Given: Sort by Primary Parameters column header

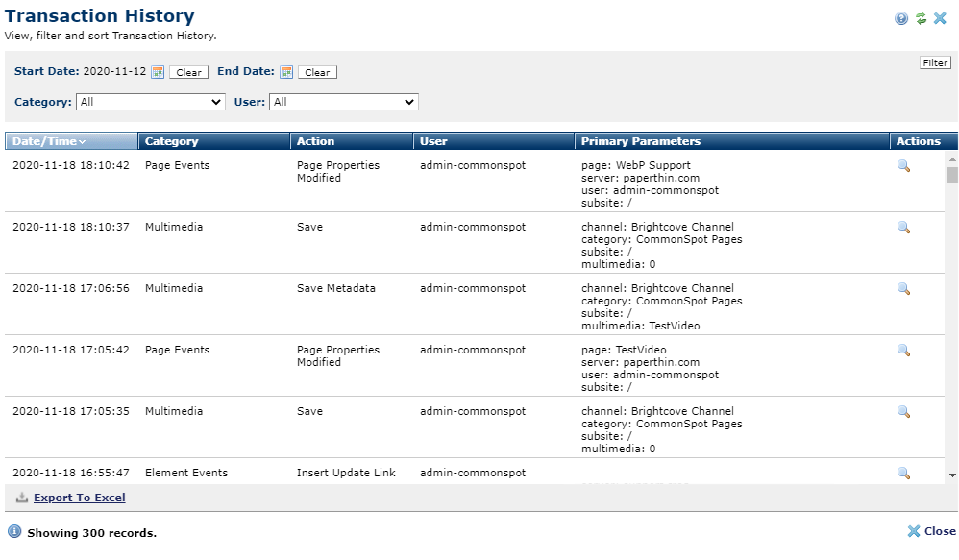Looking at the screenshot, I should point(732,141).
